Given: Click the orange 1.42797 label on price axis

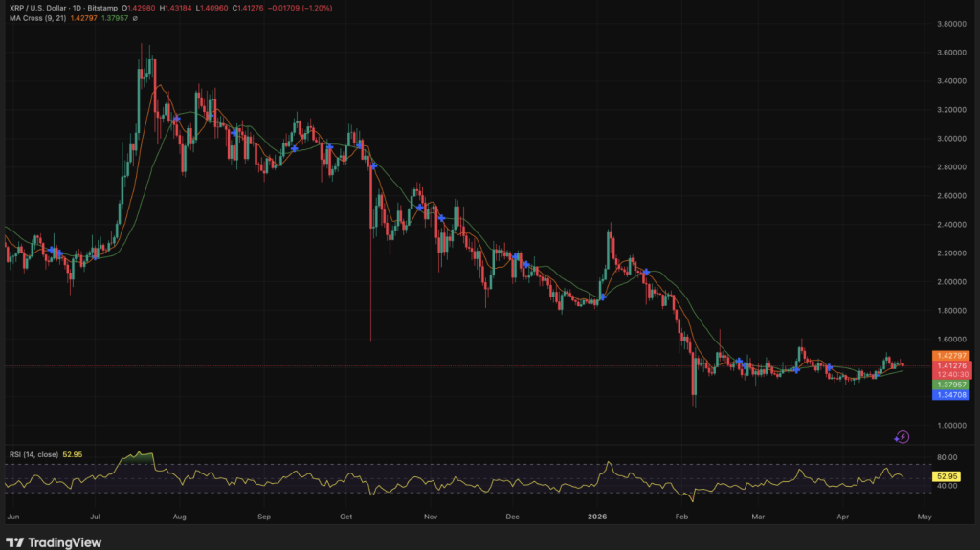Looking at the screenshot, I should click(950, 356).
